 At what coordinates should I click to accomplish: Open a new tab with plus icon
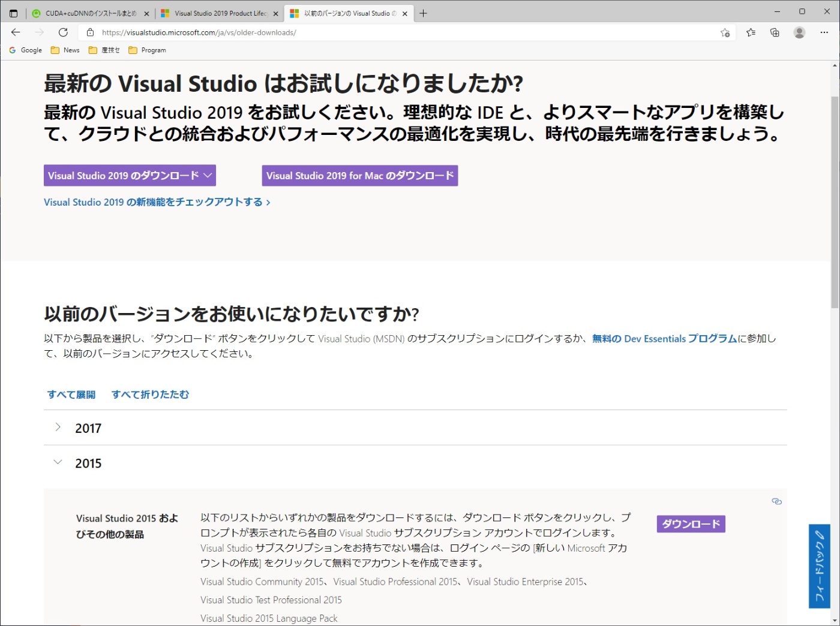[x=423, y=13]
